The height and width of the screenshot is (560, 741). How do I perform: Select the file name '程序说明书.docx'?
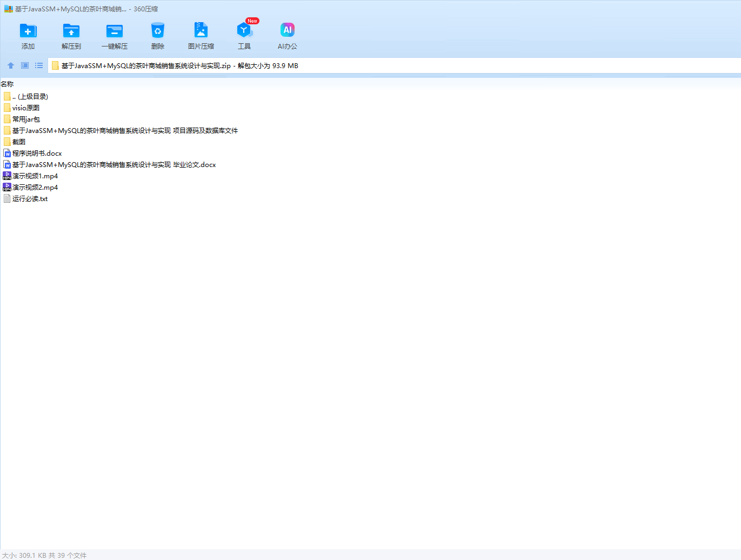(x=37, y=153)
